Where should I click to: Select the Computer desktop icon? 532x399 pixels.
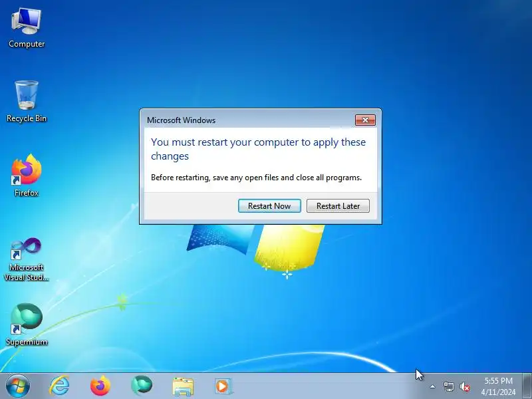27,29
